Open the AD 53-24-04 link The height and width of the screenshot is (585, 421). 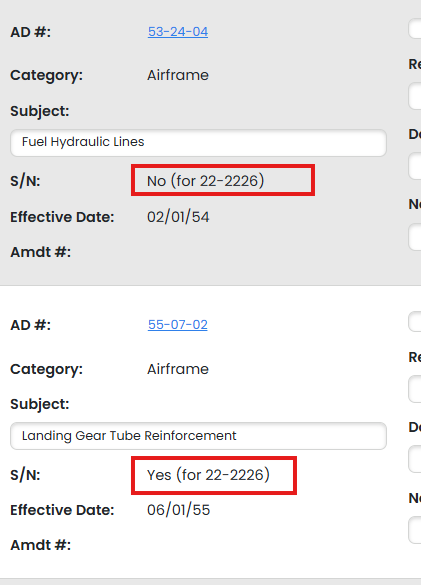point(178,32)
